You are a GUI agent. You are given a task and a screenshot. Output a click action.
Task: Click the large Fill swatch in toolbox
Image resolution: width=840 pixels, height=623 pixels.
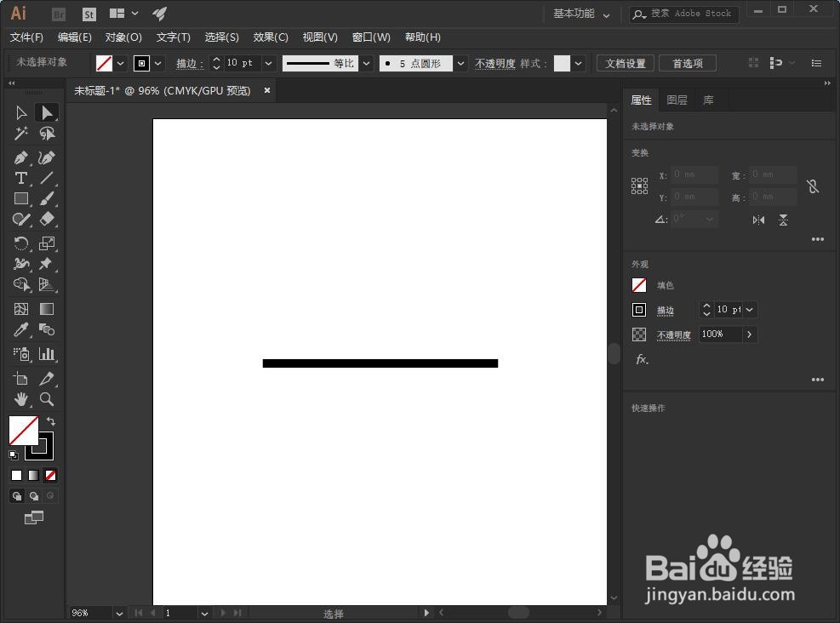[24, 430]
